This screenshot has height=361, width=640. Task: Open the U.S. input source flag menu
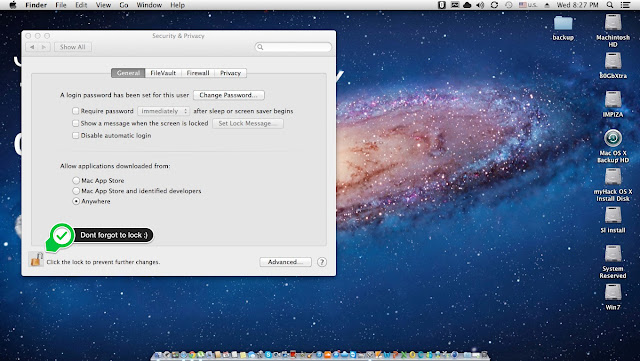click(528, 5)
